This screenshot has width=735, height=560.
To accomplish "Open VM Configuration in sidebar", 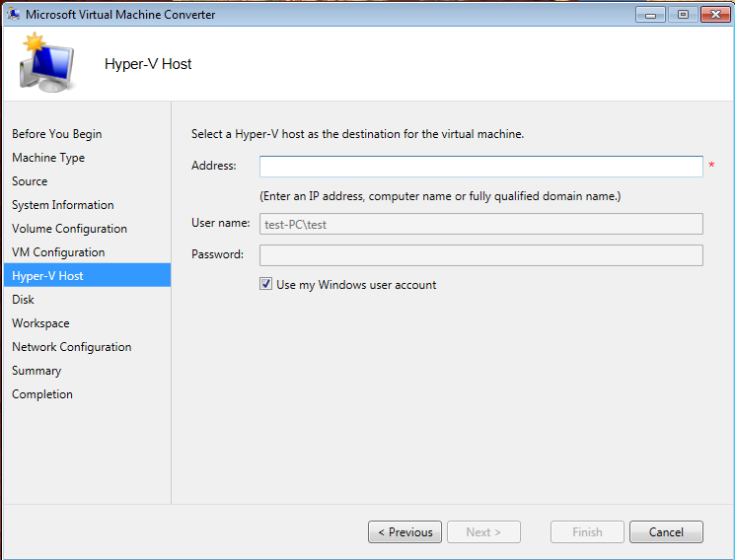I will pyautogui.click(x=58, y=252).
